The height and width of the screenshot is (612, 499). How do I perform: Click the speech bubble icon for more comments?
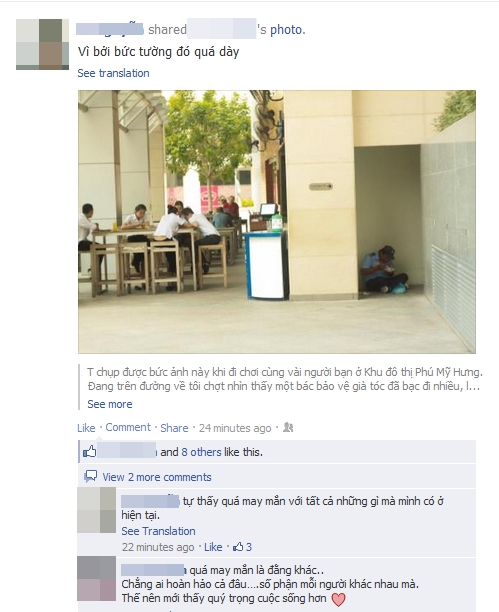91,476
